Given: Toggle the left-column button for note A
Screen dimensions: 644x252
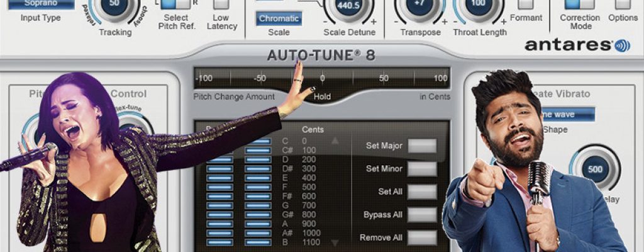Looking at the screenshot, I should coord(219,224).
